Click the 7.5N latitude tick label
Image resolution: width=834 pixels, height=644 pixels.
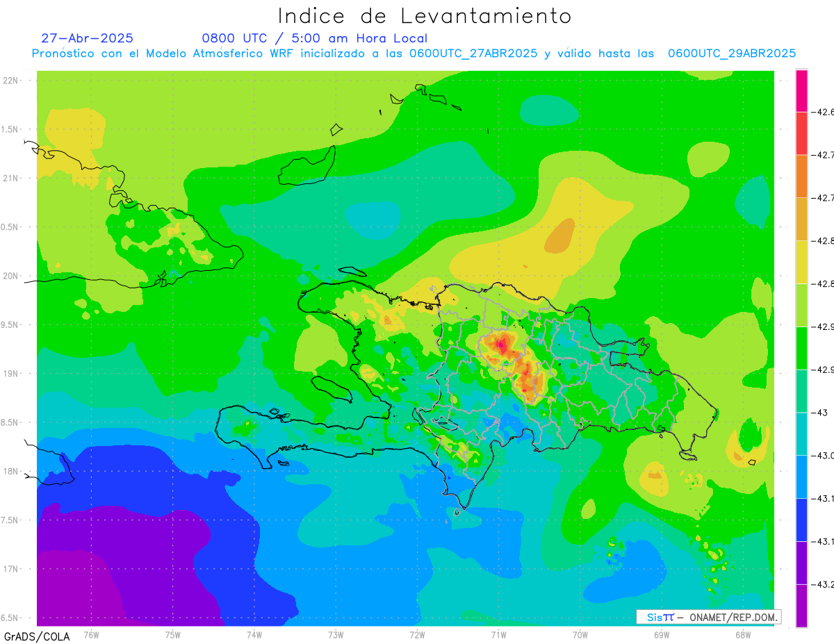pyautogui.click(x=10, y=520)
